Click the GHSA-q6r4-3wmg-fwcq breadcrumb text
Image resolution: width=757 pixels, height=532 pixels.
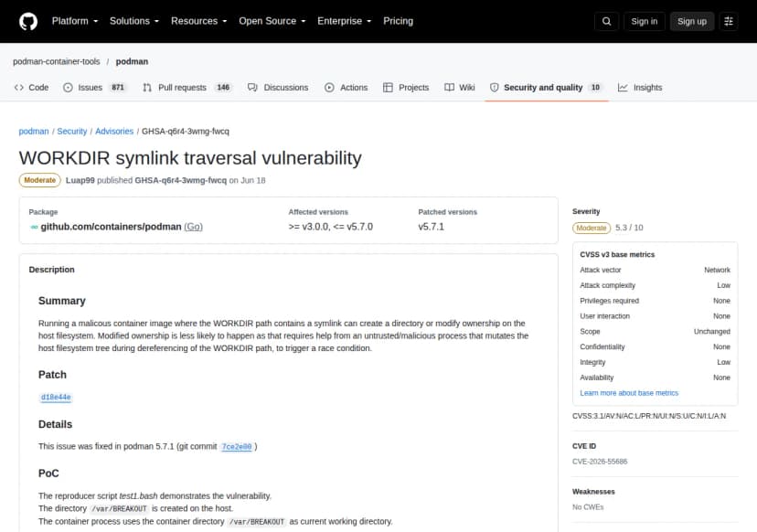tap(186, 132)
